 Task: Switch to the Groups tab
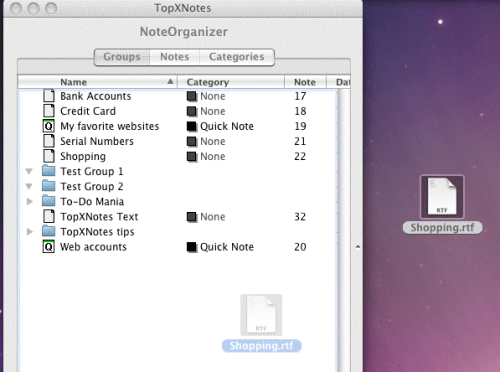click(x=122, y=57)
